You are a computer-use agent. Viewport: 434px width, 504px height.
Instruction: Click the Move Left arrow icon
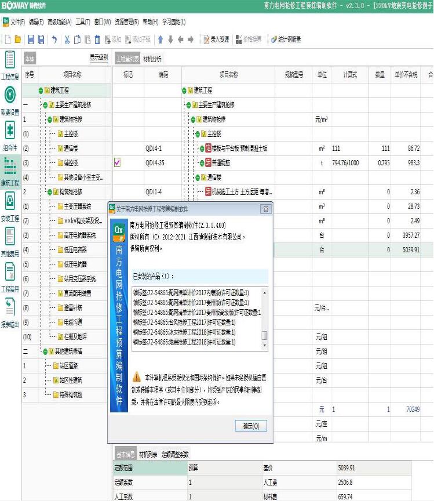(x=181, y=39)
